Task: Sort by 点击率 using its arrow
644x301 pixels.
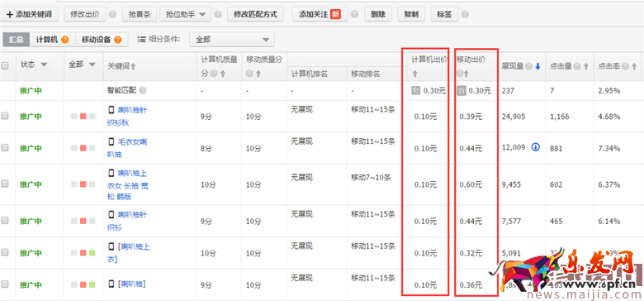Action: click(x=635, y=66)
